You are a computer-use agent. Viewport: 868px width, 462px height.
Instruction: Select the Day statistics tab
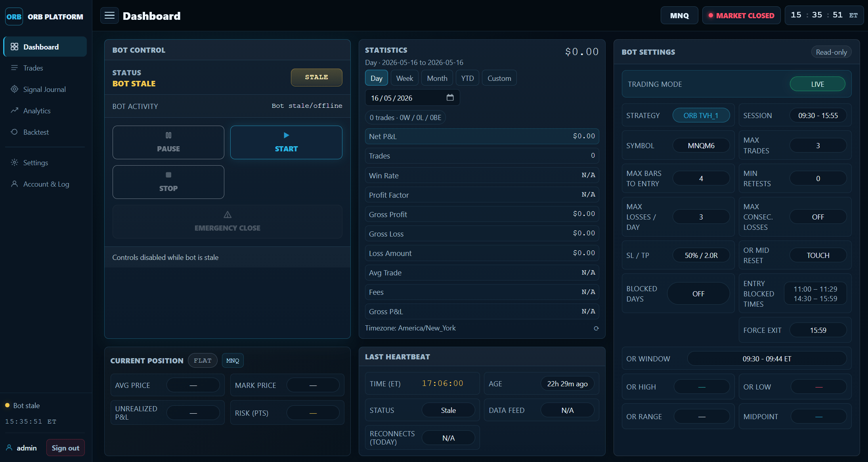(377, 78)
